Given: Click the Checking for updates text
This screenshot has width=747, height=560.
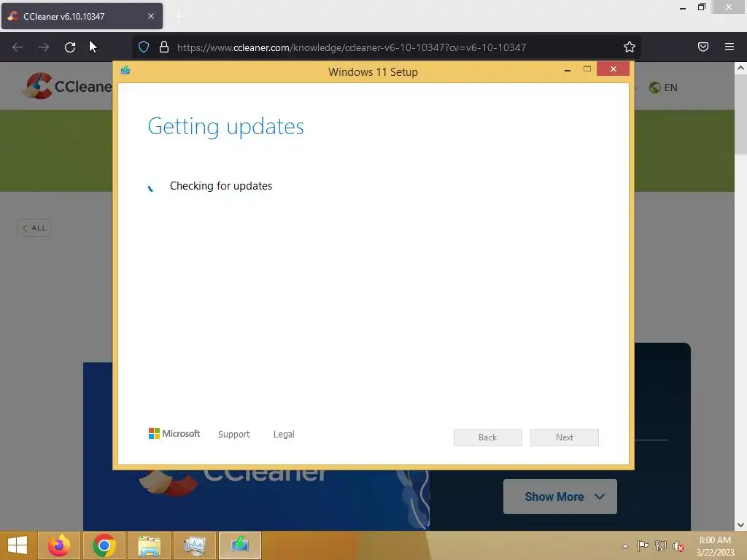Looking at the screenshot, I should pyautogui.click(x=221, y=186).
